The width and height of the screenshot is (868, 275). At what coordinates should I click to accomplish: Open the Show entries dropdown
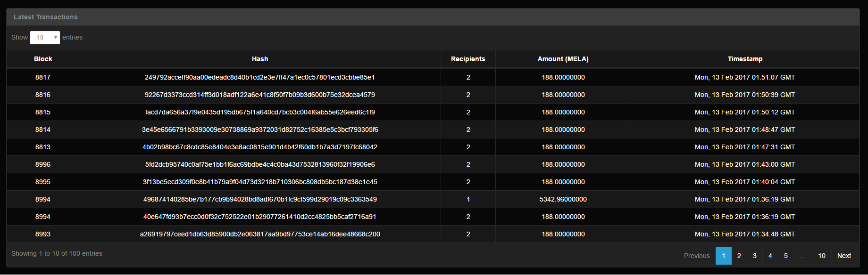coord(45,38)
